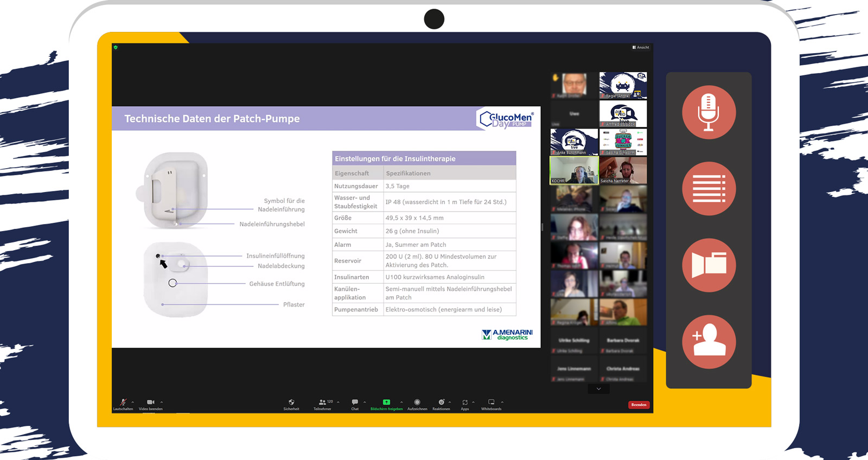Screen dimensions: 868x460
Task: Expand the arrow next to Video beenden
Action: pyautogui.click(x=162, y=402)
